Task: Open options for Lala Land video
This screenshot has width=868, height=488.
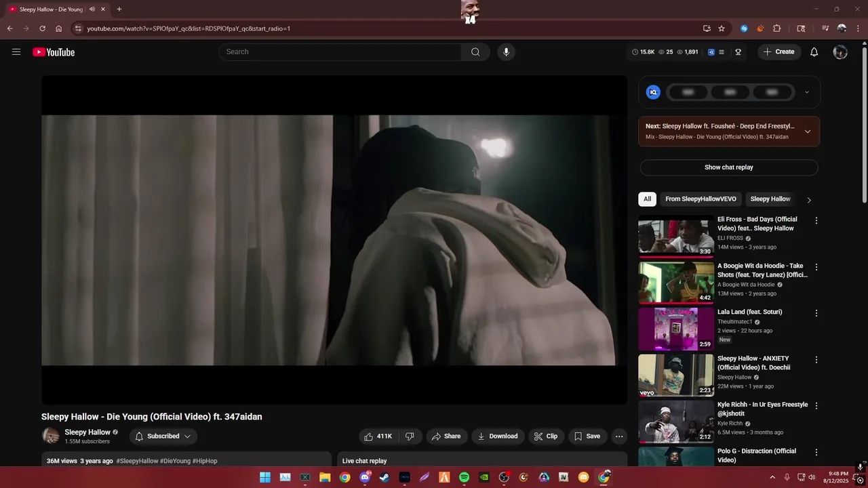Action: pos(816,313)
